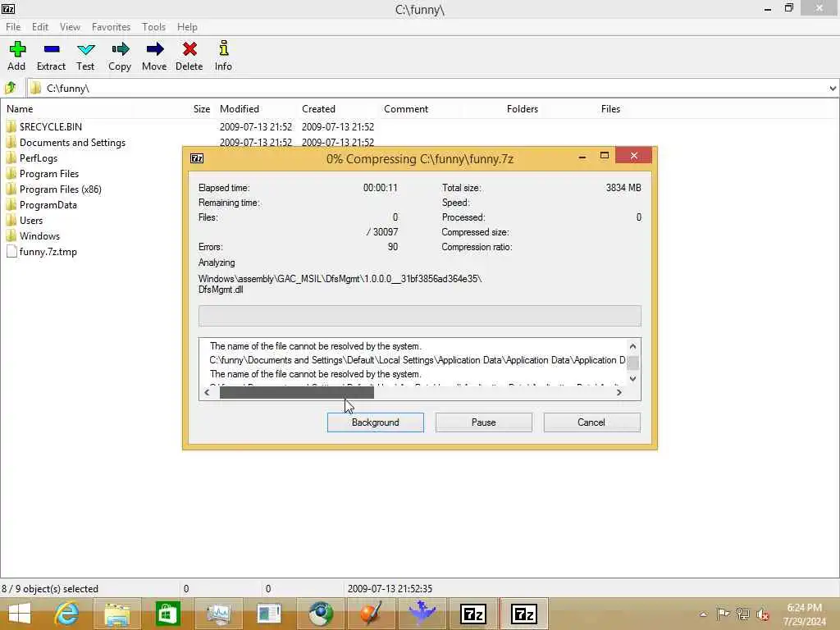Open the File menu
The width and height of the screenshot is (840, 630).
pyautogui.click(x=13, y=27)
